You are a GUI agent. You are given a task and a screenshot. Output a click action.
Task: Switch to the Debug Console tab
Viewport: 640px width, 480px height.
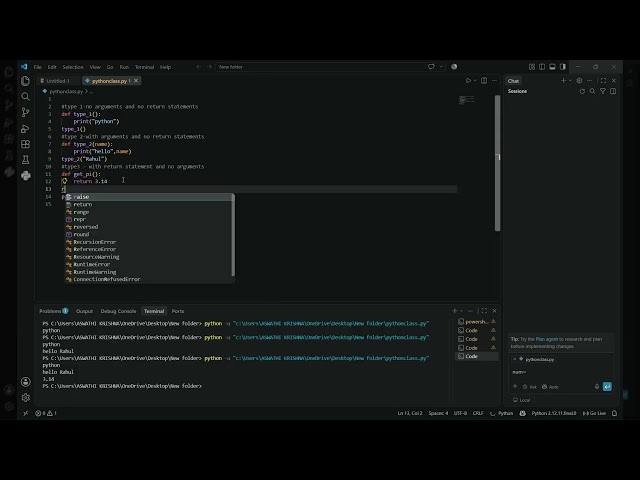click(x=118, y=311)
